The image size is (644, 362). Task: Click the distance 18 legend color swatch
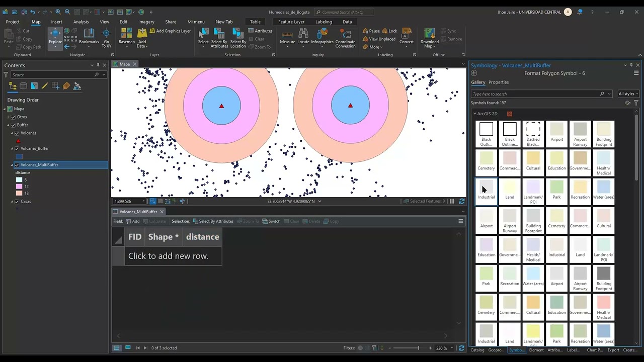point(19,193)
